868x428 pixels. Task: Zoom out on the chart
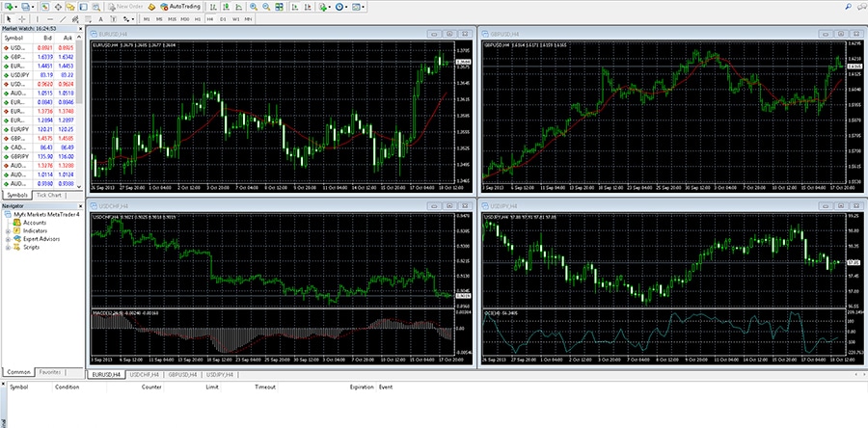(266, 7)
